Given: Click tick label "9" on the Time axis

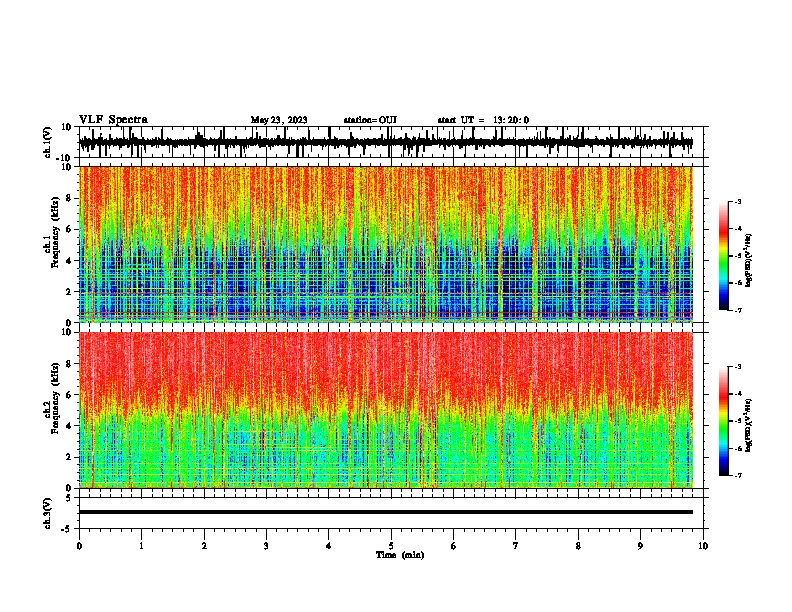Looking at the screenshot, I should point(640,546).
